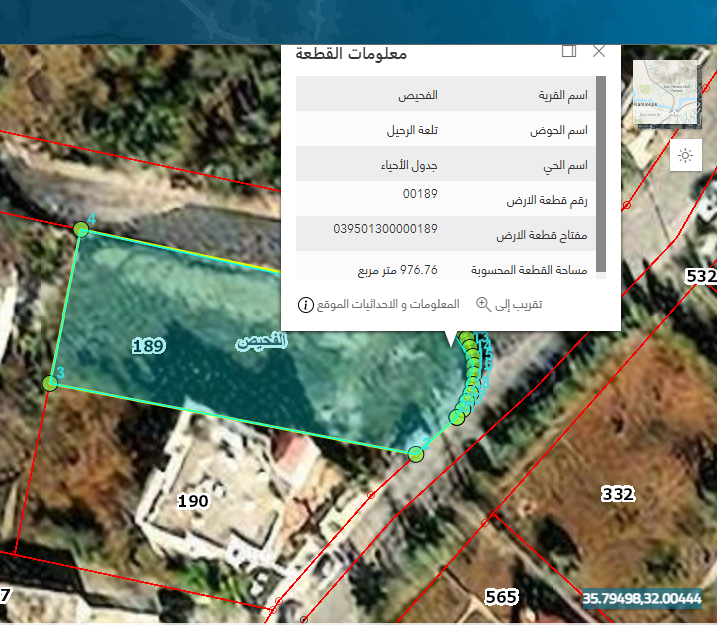The width and height of the screenshot is (717, 625).
Task: Close the parcel information popup
Action: [599, 51]
